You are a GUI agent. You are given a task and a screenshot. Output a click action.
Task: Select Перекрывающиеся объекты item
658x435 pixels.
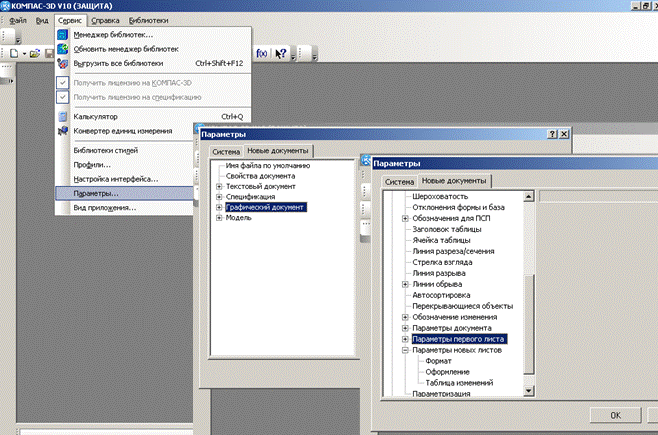tap(462, 306)
